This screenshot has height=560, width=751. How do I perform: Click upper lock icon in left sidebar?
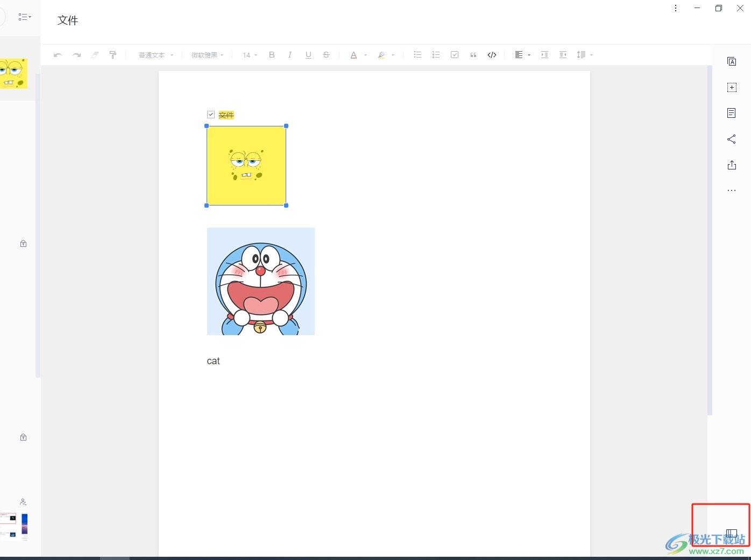(23, 244)
